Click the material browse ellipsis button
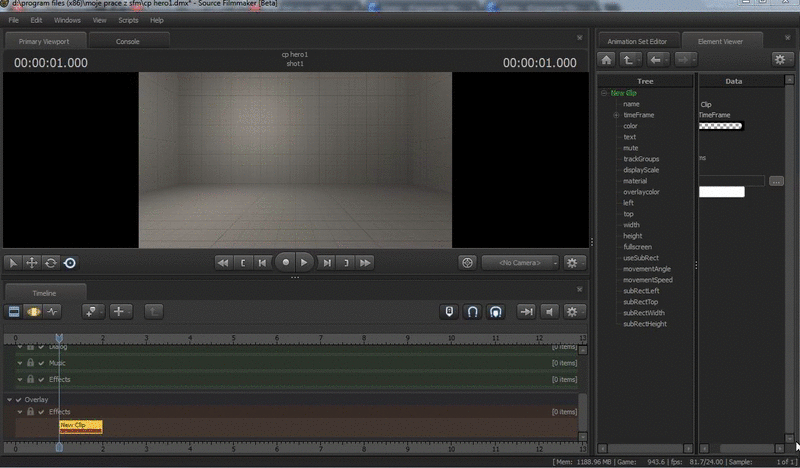 pyautogui.click(x=777, y=181)
